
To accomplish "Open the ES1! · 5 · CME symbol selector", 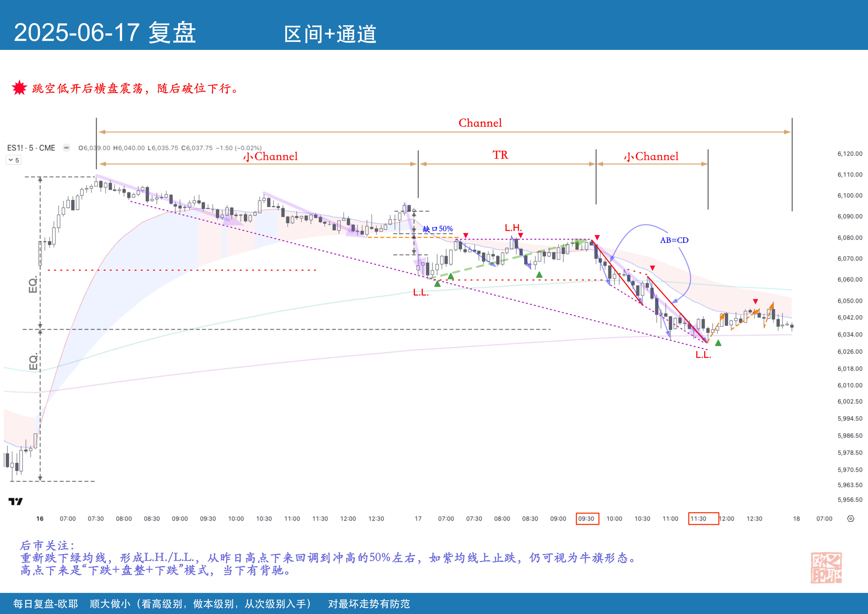I will point(31,148).
